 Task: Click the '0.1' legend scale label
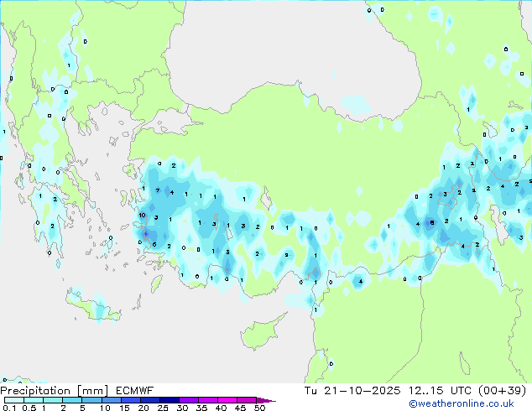click(9, 408)
